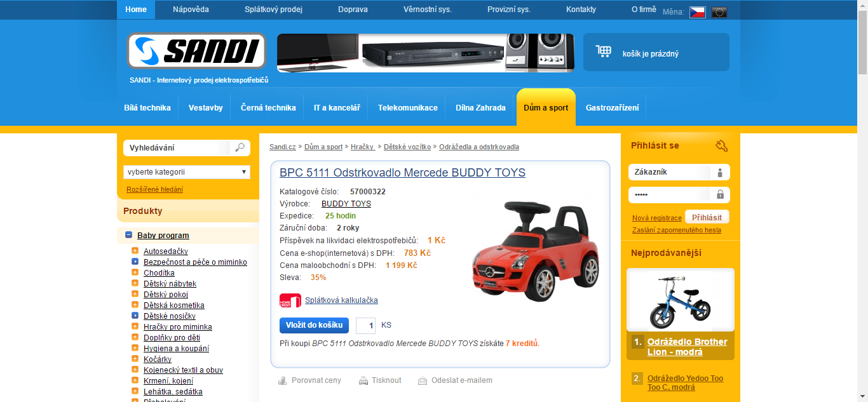
Task: Open the Bezpečnost a péče o miminko category
Action: [x=195, y=262]
